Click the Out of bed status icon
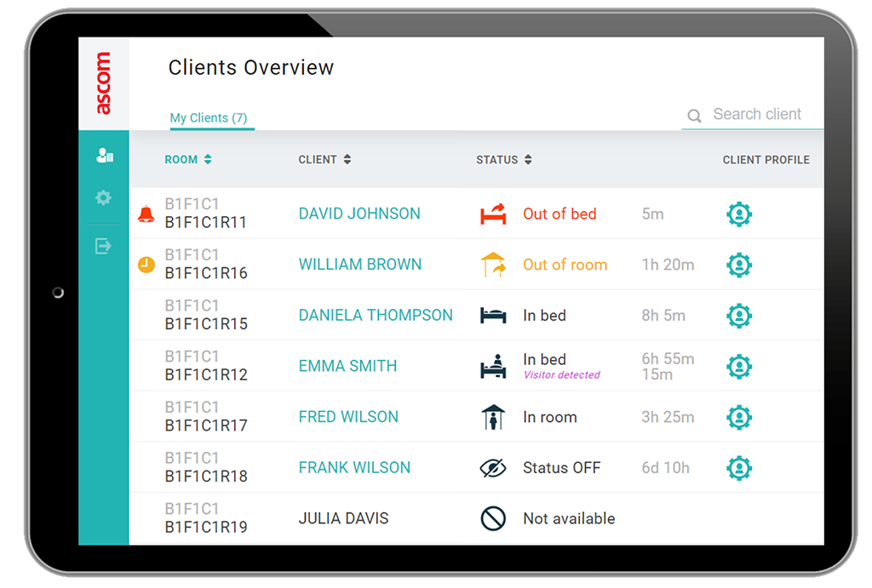The height and width of the screenshot is (588, 872). pos(493,214)
